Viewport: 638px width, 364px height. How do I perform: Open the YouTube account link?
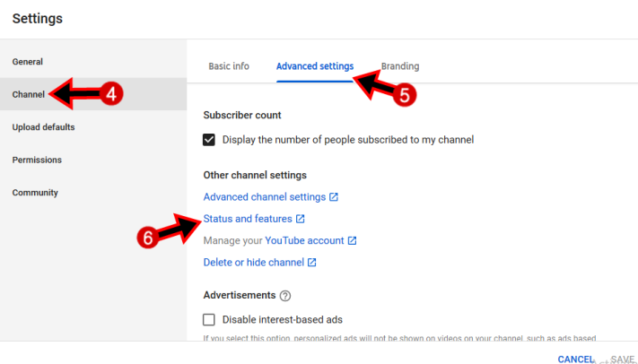coord(304,241)
